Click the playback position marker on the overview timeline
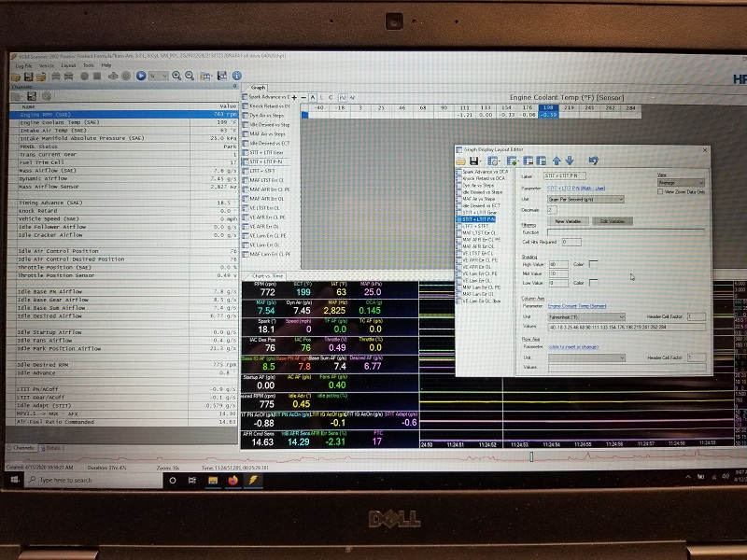The image size is (747, 560). tap(531, 457)
